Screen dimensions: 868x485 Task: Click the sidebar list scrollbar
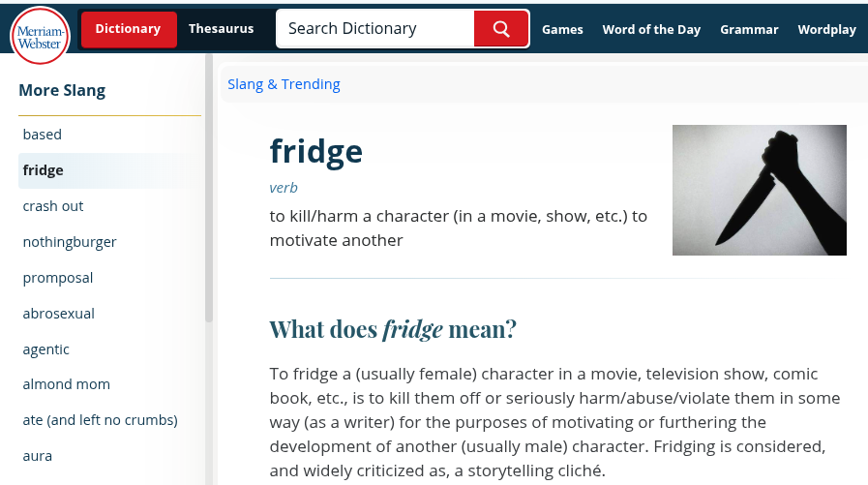click(x=209, y=188)
